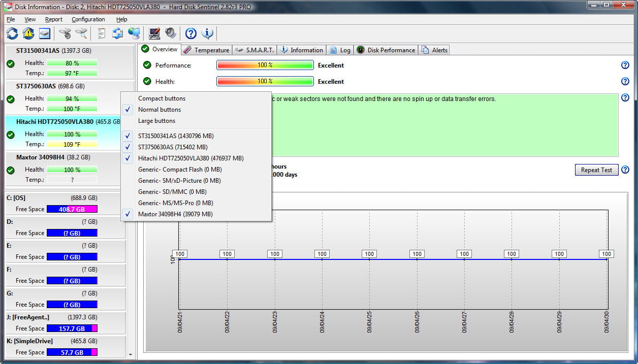Switch to the Information tab

coord(301,50)
